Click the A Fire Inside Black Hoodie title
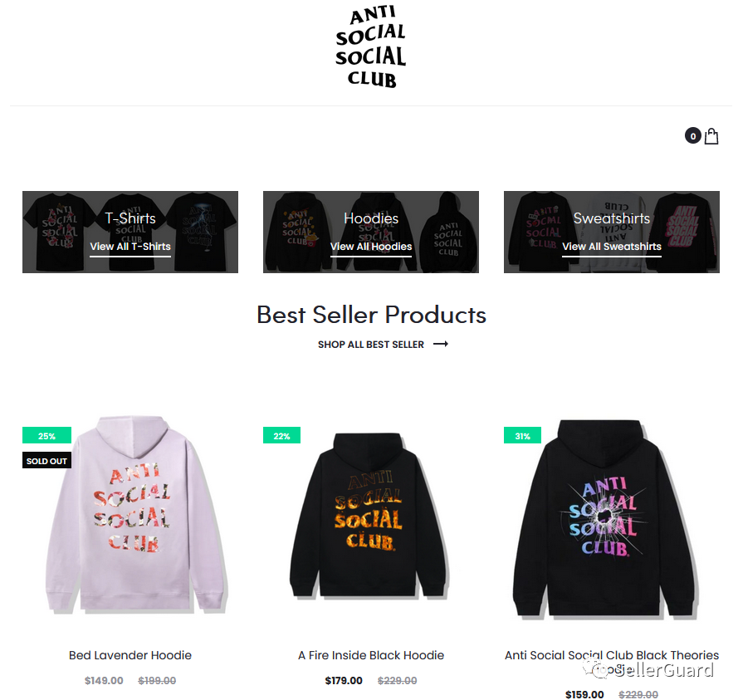This screenshot has height=700, width=738. pos(371,655)
